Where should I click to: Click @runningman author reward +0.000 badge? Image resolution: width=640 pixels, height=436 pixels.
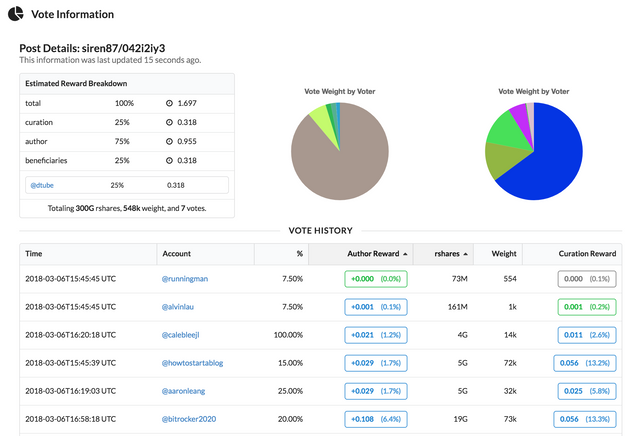(376, 279)
